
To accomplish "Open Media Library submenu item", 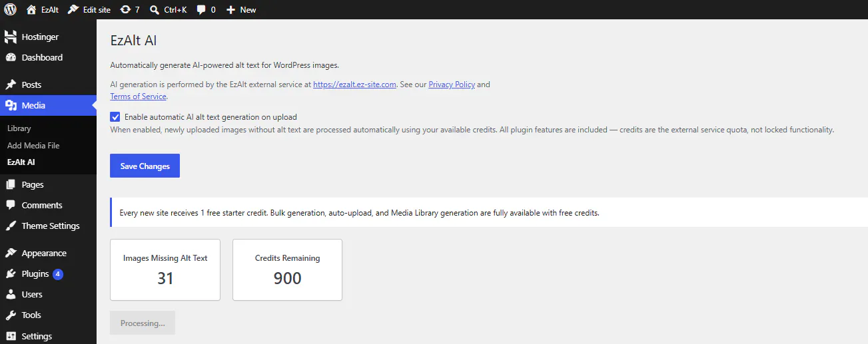I will click(x=19, y=128).
